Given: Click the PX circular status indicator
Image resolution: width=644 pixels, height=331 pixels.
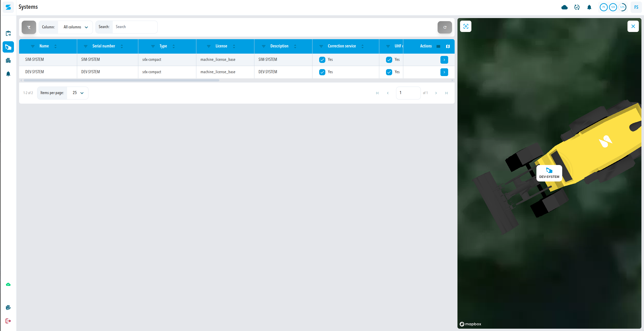Looking at the screenshot, I should coord(604,7).
